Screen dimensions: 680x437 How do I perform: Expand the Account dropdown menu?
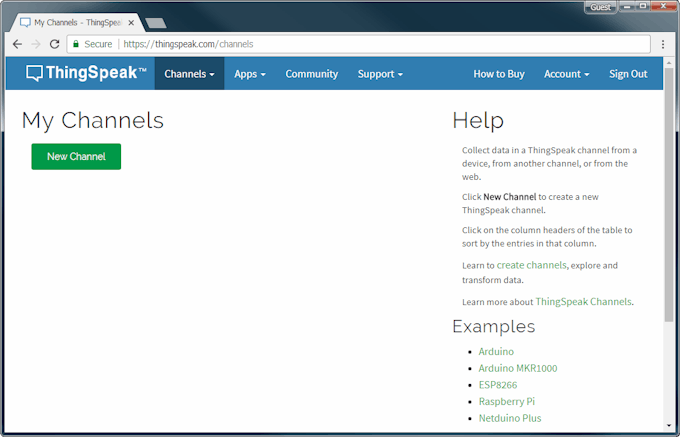point(566,74)
